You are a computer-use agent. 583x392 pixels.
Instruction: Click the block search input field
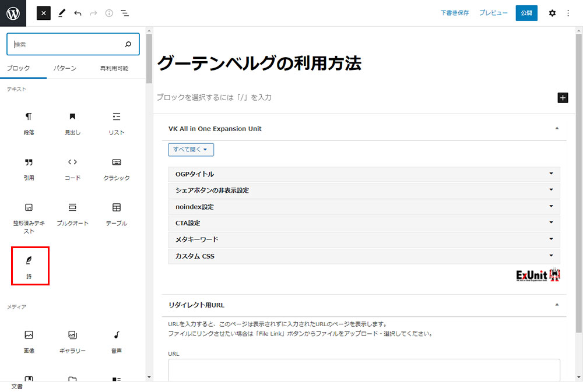[67, 44]
